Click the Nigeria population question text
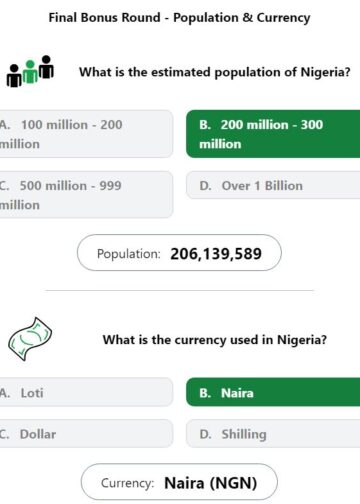Image resolution: width=360 pixels, height=504 pixels. coord(215,72)
